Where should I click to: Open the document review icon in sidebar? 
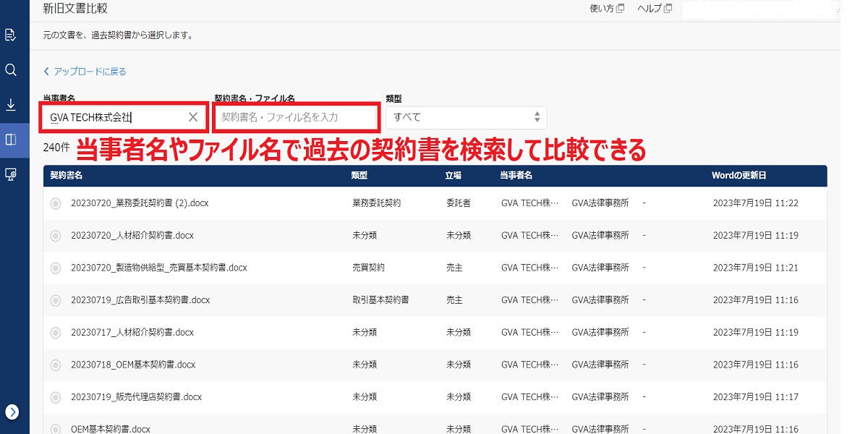point(11,35)
